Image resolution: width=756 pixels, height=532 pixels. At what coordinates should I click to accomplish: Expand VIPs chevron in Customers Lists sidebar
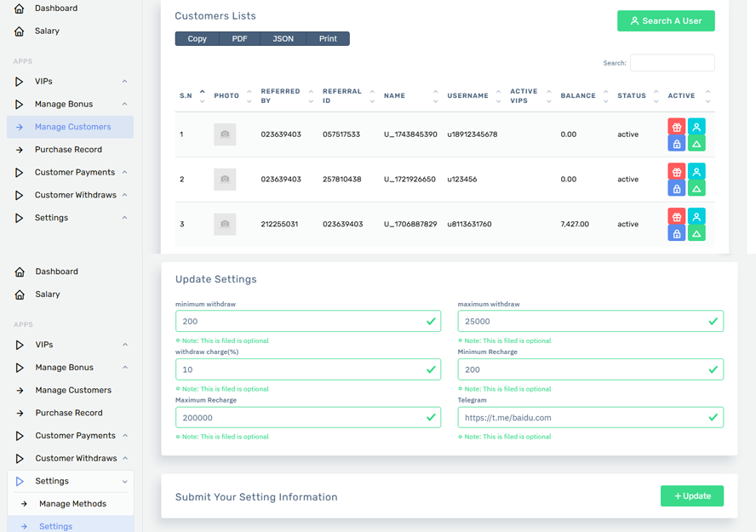point(124,82)
